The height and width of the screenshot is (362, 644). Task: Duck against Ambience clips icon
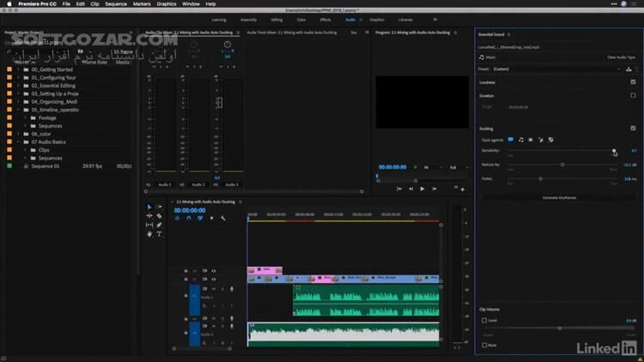pos(541,140)
